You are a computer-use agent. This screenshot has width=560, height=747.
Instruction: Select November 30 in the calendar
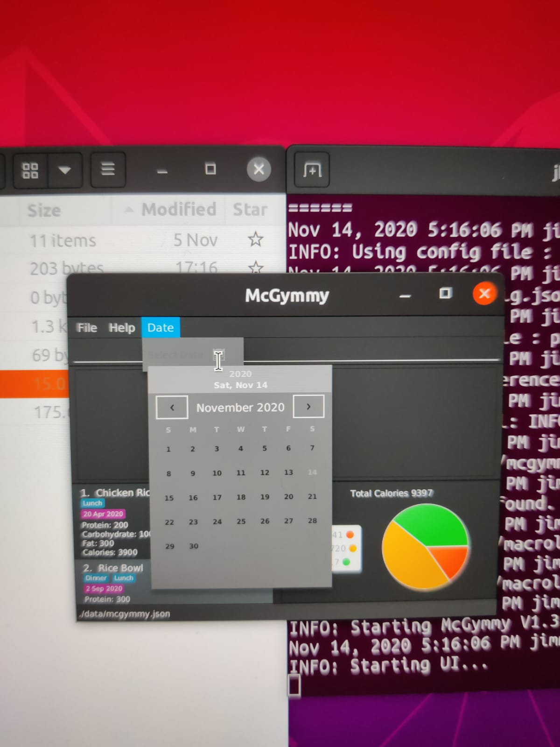point(194,546)
